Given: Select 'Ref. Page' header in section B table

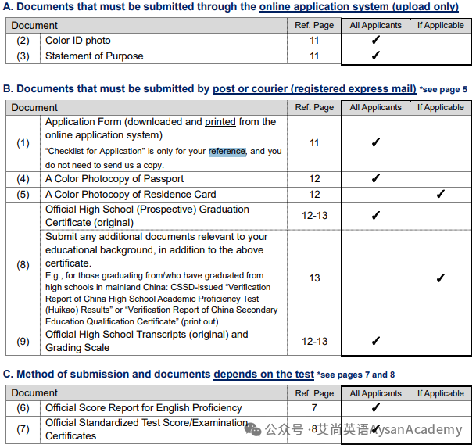Looking at the screenshot, I should 314,107.
